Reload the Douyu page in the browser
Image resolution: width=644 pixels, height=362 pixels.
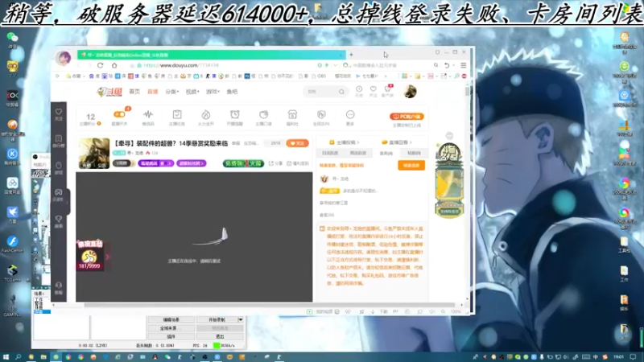click(100, 65)
